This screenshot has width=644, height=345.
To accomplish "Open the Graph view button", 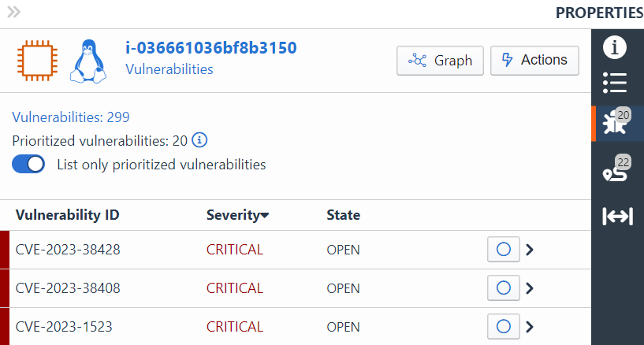I will [x=440, y=61].
